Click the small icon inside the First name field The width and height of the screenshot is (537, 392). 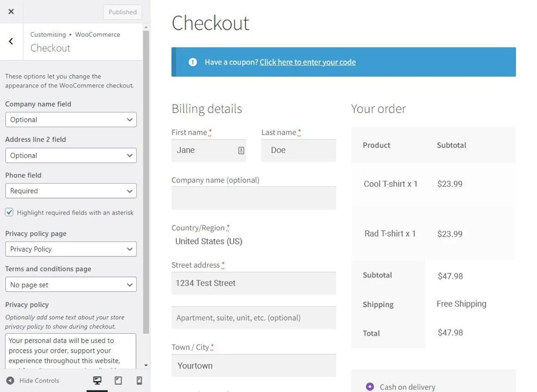tap(241, 150)
